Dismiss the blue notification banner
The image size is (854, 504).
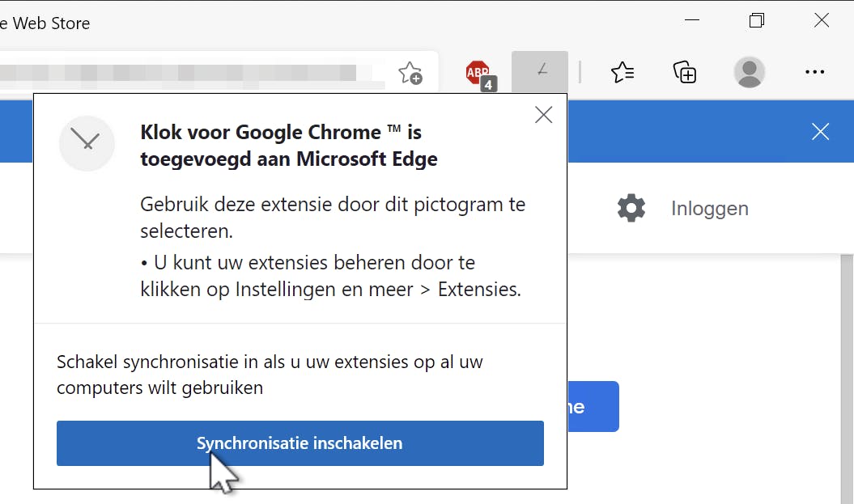point(820,132)
